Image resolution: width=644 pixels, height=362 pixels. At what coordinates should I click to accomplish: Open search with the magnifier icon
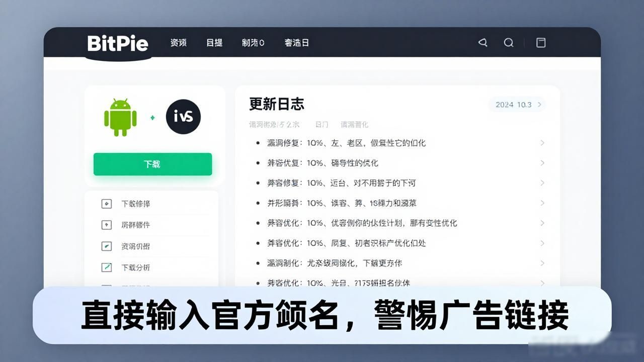tap(509, 43)
